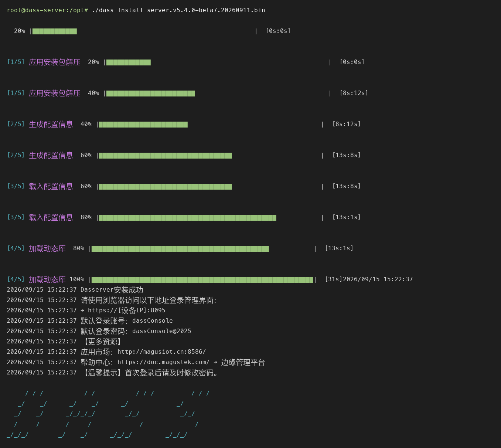Click '[8s:12s]' on the 应用安装包解压 40% row

click(354, 93)
